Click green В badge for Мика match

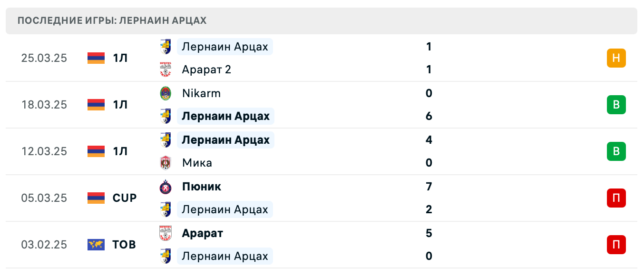pyautogui.click(x=616, y=151)
